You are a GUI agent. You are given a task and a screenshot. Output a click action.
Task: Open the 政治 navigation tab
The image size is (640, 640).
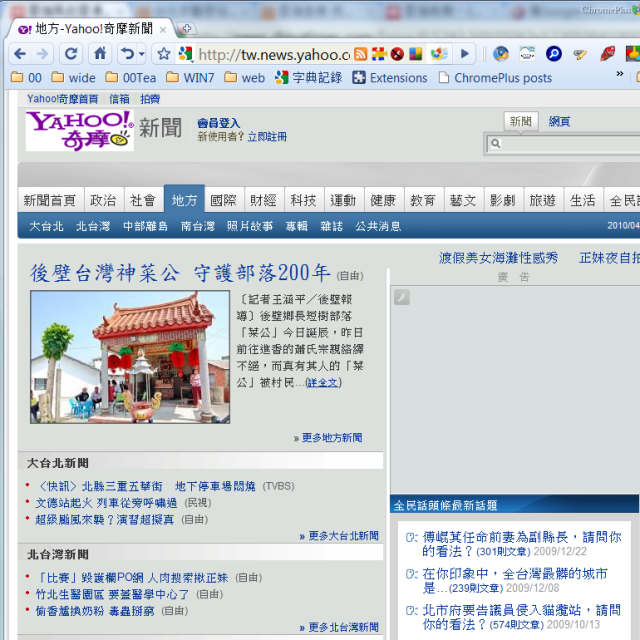point(103,200)
